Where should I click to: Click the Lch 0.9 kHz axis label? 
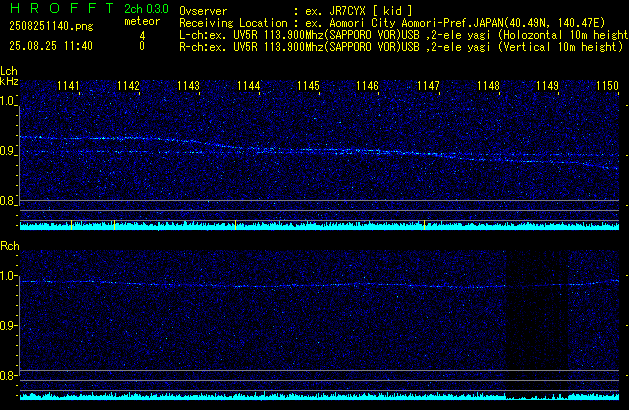[7, 151]
